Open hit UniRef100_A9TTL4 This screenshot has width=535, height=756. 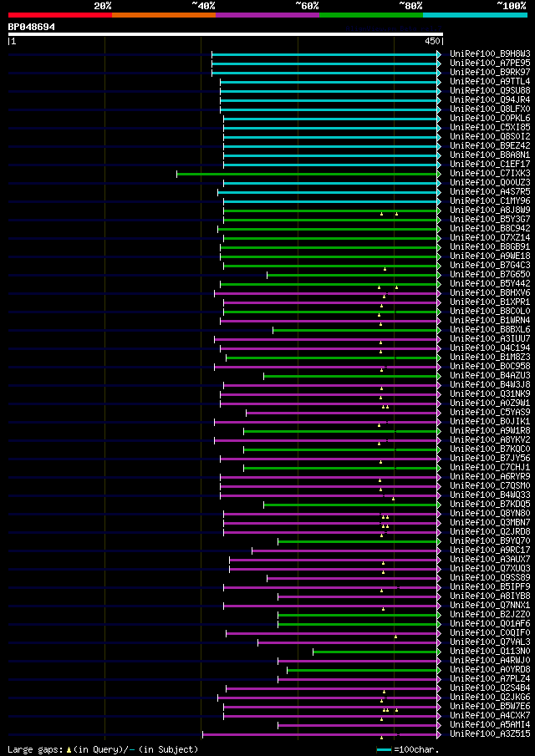coord(490,82)
